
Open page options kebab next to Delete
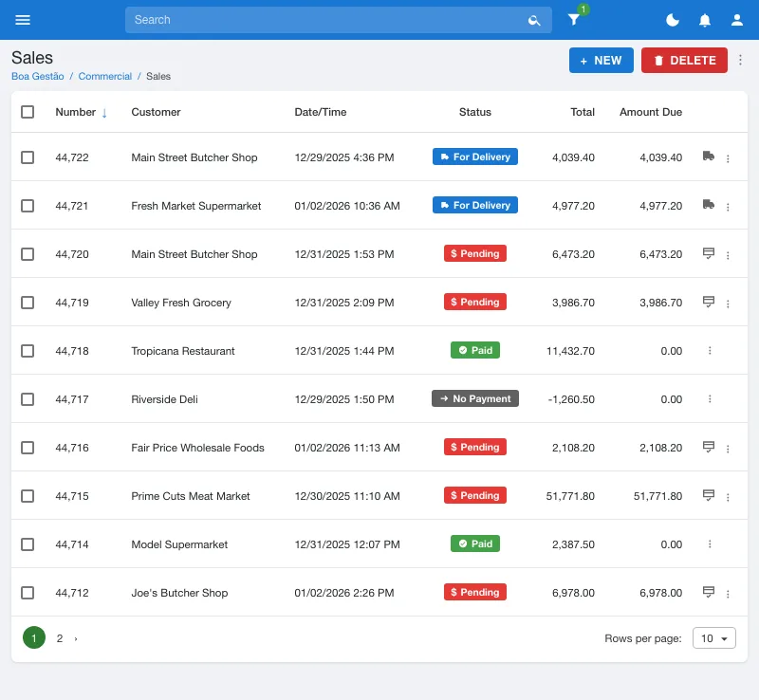pyautogui.click(x=740, y=60)
